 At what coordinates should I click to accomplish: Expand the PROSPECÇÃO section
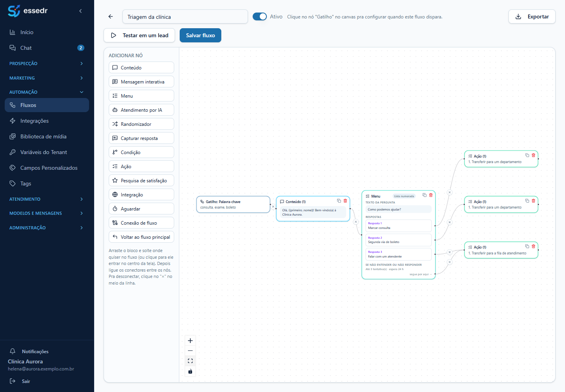point(47,64)
